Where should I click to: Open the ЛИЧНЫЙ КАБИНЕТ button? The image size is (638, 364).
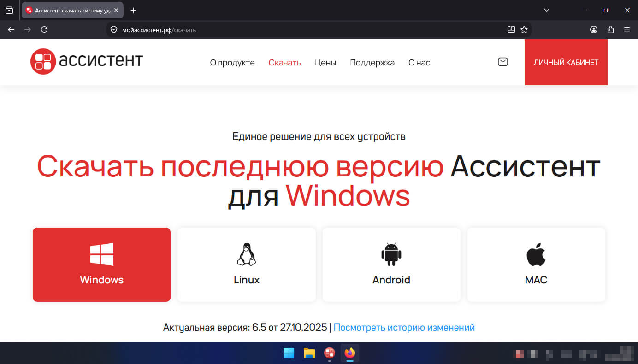(x=566, y=62)
